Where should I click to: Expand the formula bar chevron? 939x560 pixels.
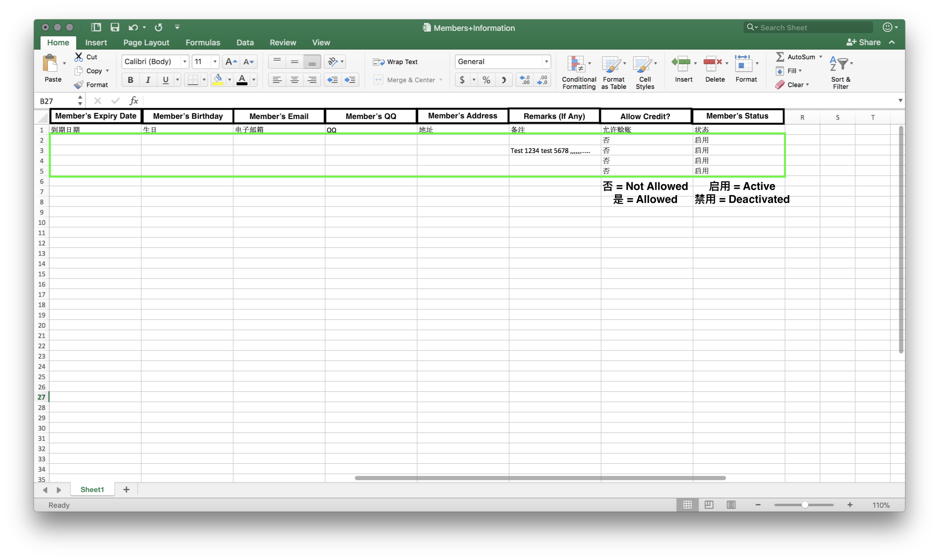(x=900, y=100)
